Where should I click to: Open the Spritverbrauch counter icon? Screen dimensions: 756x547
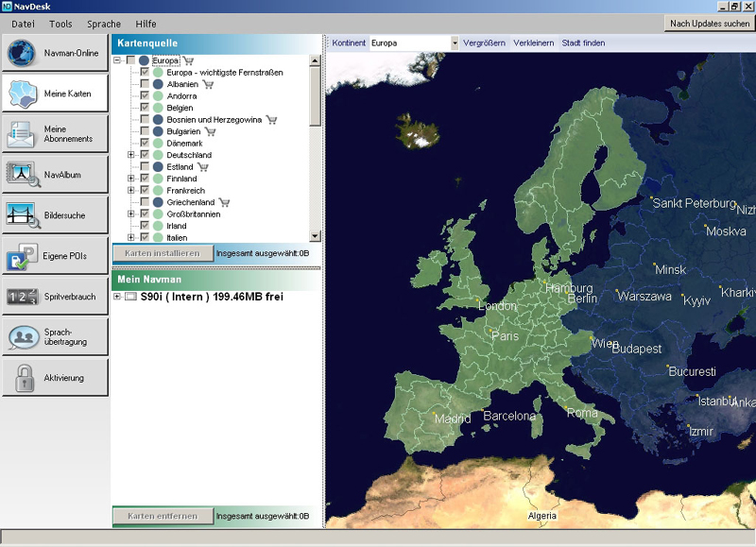21,297
